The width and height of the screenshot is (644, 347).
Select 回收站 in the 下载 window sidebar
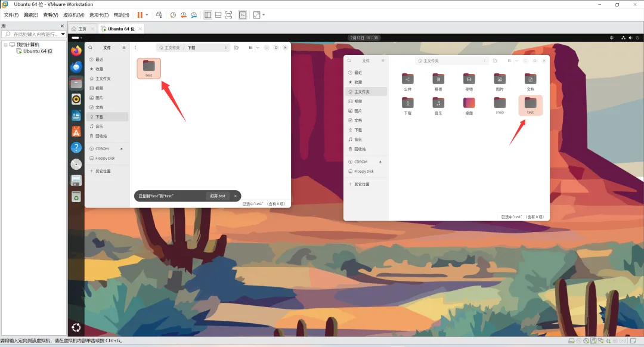point(109,136)
